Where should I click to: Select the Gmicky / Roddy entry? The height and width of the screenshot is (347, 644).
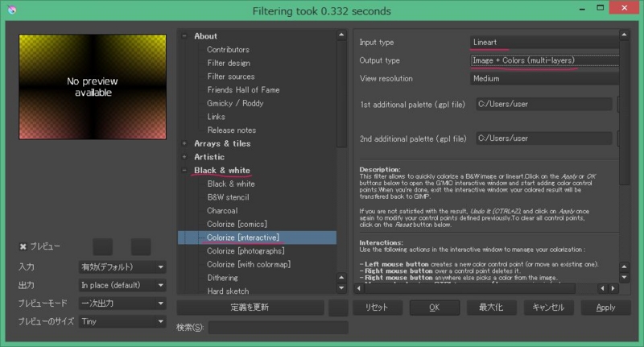click(x=235, y=104)
